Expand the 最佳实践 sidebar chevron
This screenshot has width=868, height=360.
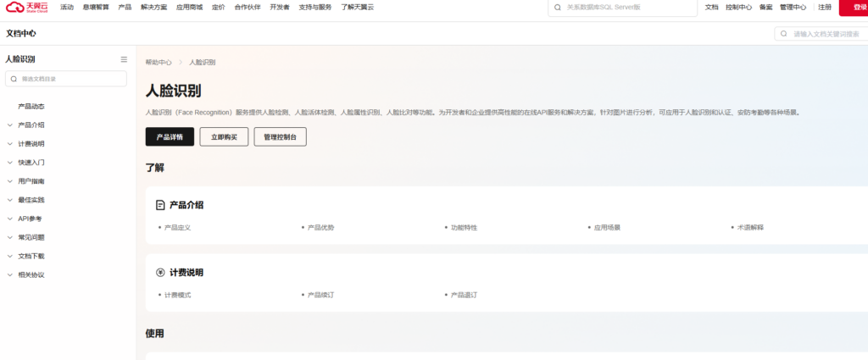tap(10, 200)
